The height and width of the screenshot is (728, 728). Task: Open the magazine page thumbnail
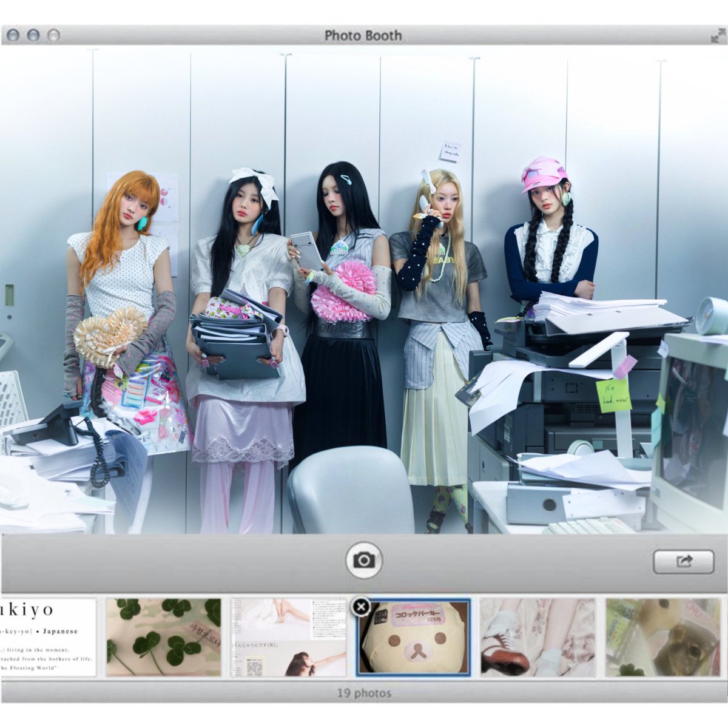click(289, 638)
